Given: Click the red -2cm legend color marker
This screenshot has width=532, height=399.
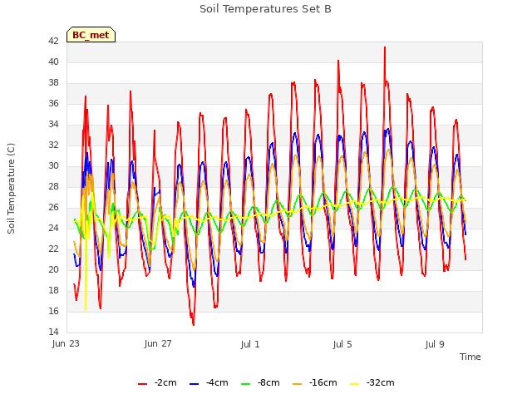Looking at the screenshot, I should [x=142, y=384].
